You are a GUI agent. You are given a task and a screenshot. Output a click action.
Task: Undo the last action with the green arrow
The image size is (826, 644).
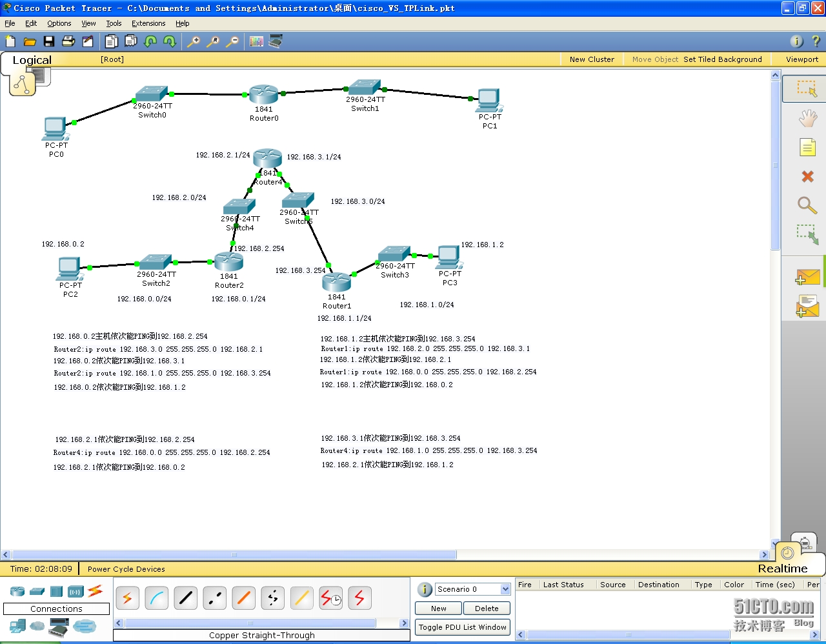tap(150, 41)
